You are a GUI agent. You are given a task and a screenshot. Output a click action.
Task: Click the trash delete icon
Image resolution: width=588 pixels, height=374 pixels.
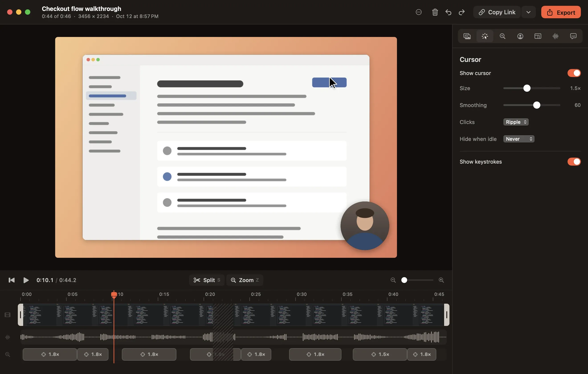point(435,12)
